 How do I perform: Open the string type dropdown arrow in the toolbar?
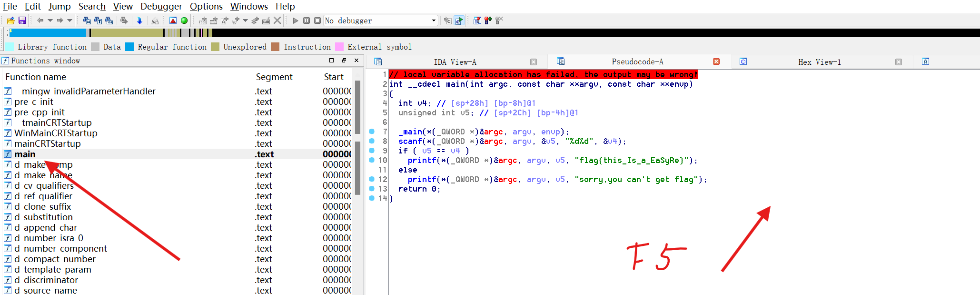tap(246, 20)
